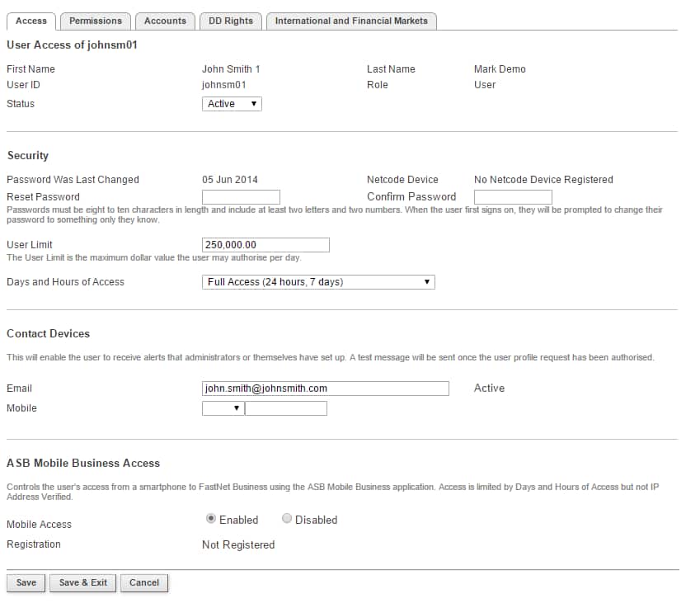Click the Mobile number text box
The width and height of the screenshot is (700, 603).
(x=286, y=408)
